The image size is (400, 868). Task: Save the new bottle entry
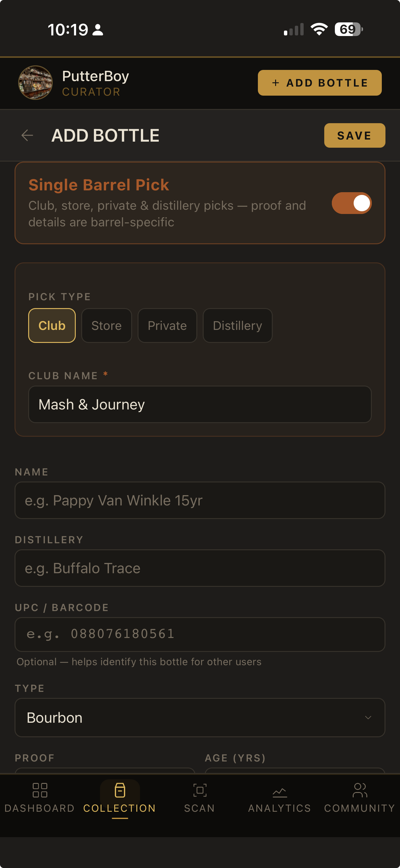coord(355,136)
